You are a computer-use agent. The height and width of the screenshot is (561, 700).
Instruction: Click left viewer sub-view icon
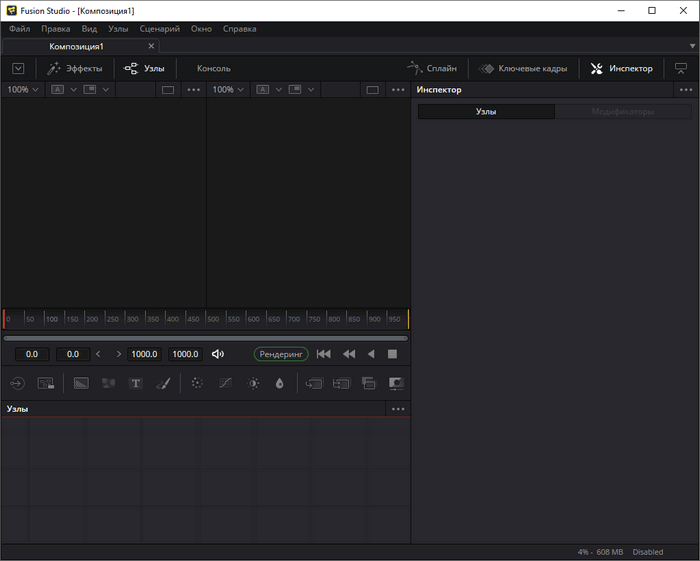90,90
